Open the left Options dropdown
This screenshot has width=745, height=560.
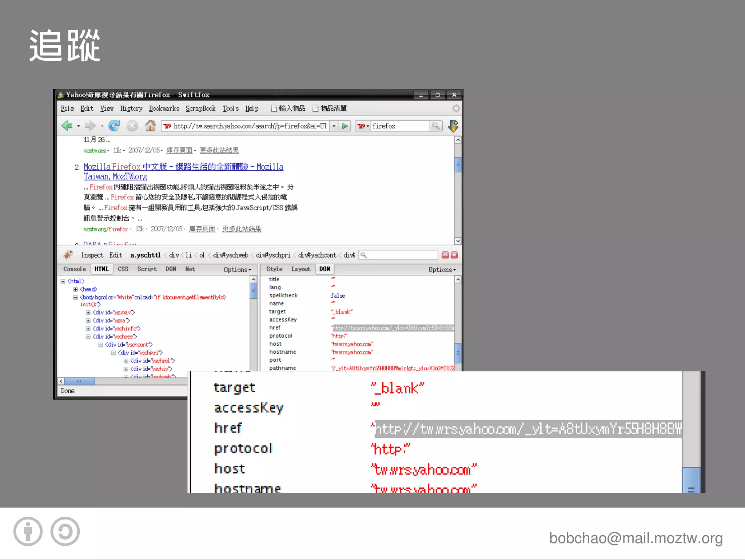click(237, 270)
